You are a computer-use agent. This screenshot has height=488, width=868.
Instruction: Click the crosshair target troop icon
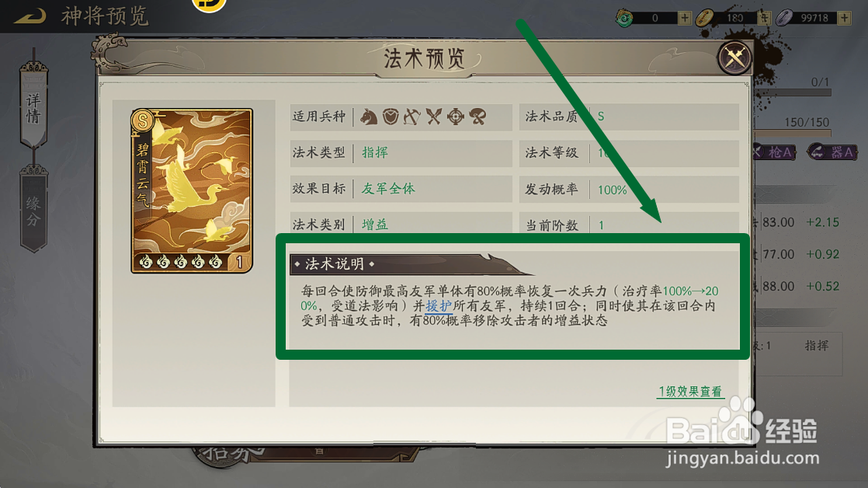coord(456,117)
